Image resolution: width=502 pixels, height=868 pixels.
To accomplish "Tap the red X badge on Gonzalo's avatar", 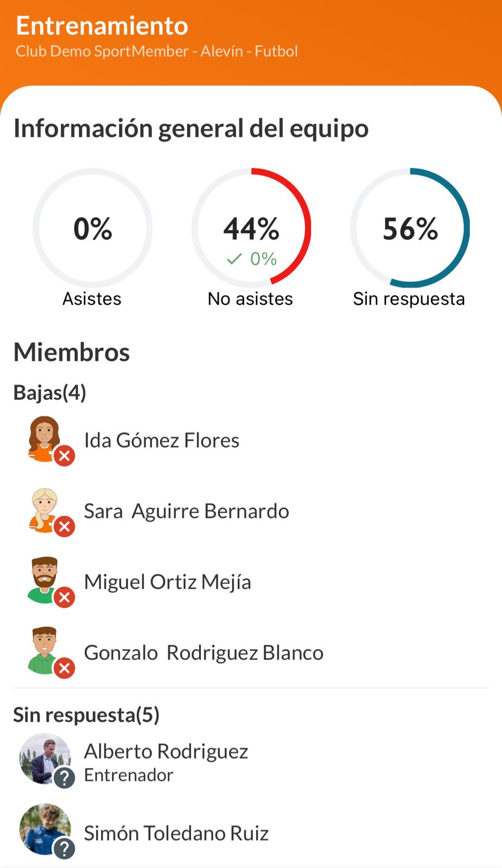I will click(x=65, y=668).
